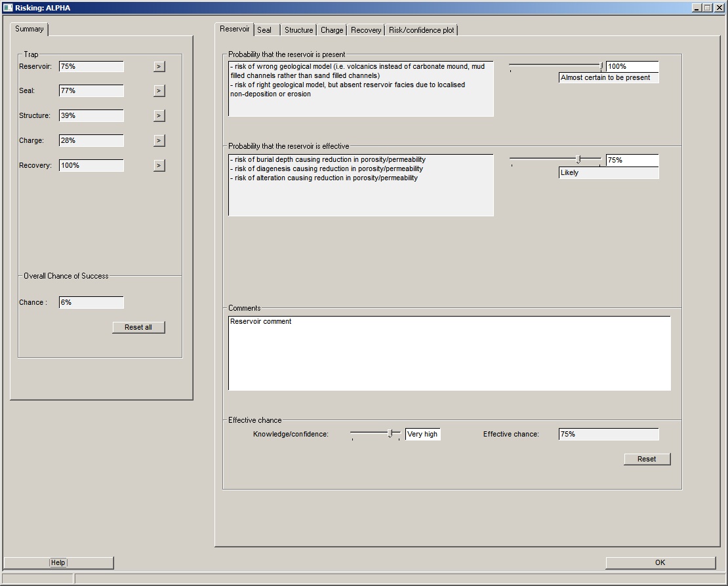
Task: Open Reservoir details with arrow button
Action: pos(159,66)
